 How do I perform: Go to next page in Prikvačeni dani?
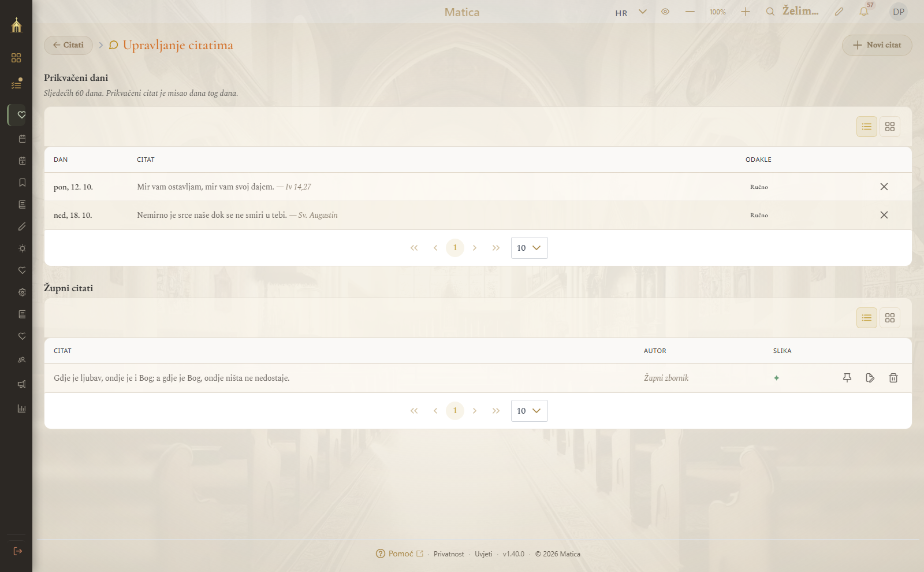(475, 248)
